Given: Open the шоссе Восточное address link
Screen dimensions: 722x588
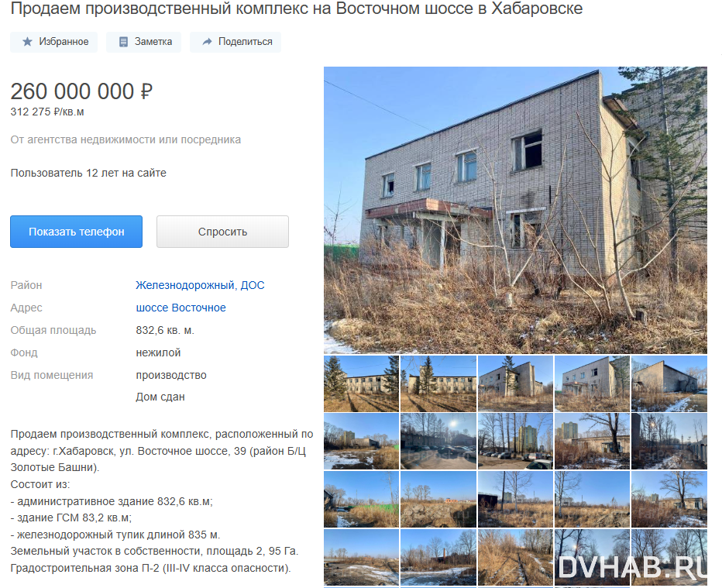Looking at the screenshot, I should point(181,308).
